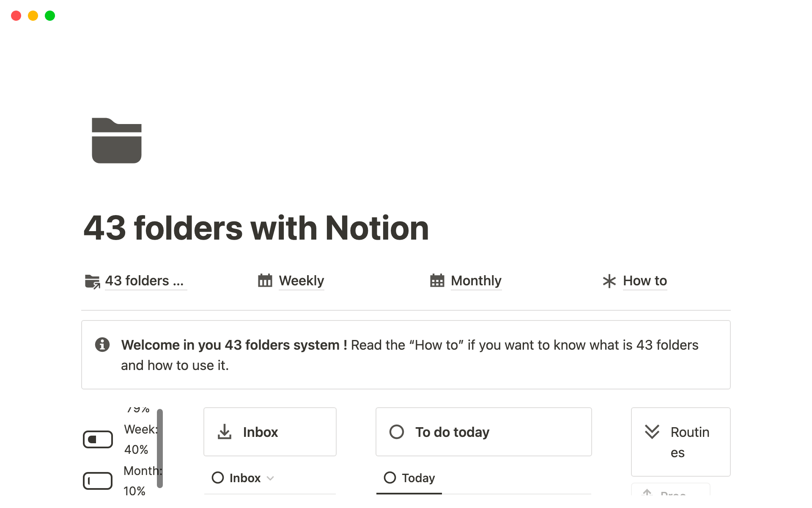Image resolution: width=812 pixels, height=508 pixels.
Task: Open the Monthly page link
Action: click(x=476, y=281)
